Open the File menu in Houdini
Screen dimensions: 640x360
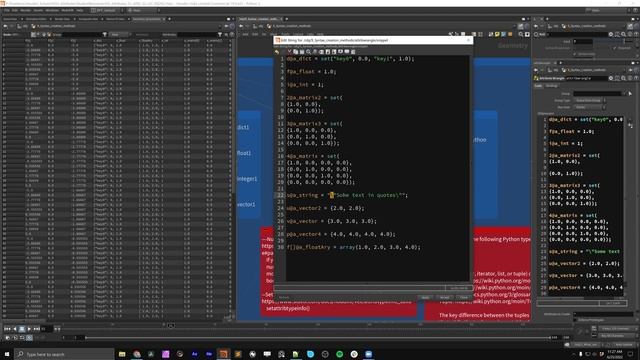6,10
